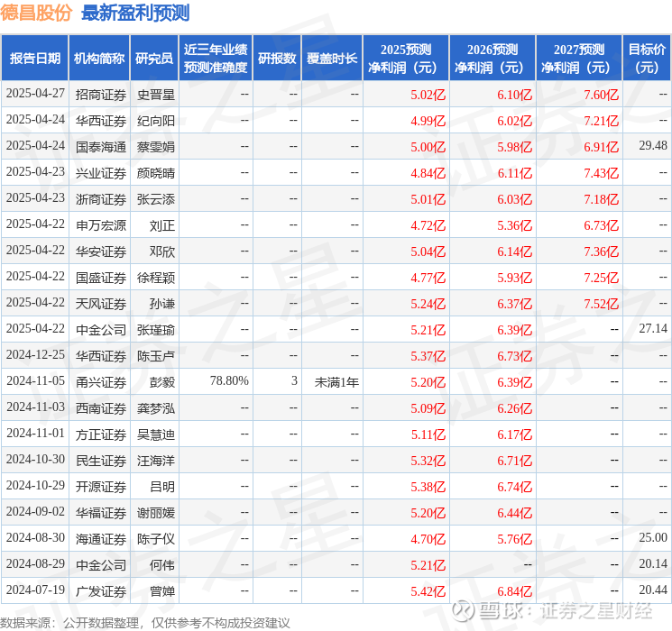Select analyst name 汪海洋
This screenshot has height=631, width=672.
pos(155,461)
